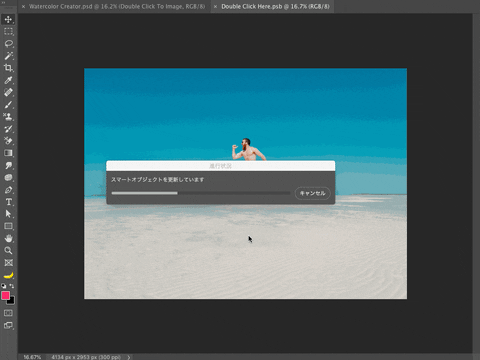
Task: Select the Smudge tool
Action: tap(8, 165)
